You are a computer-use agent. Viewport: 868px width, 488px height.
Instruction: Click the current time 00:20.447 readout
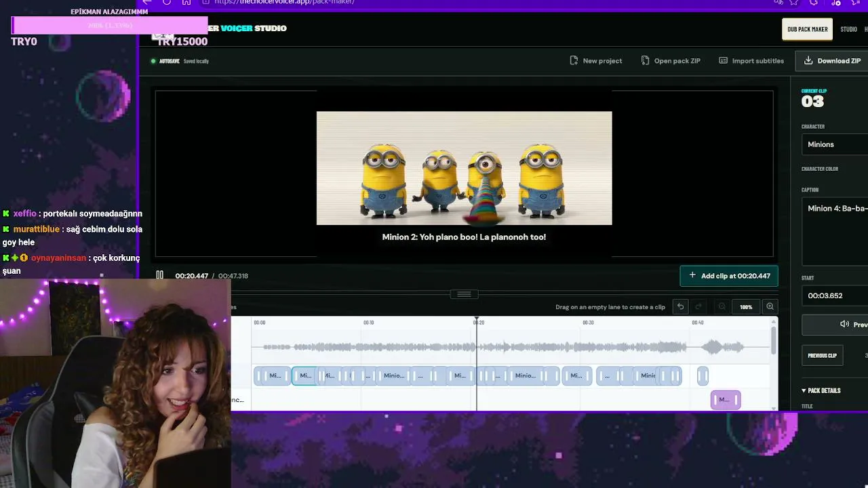tap(191, 276)
